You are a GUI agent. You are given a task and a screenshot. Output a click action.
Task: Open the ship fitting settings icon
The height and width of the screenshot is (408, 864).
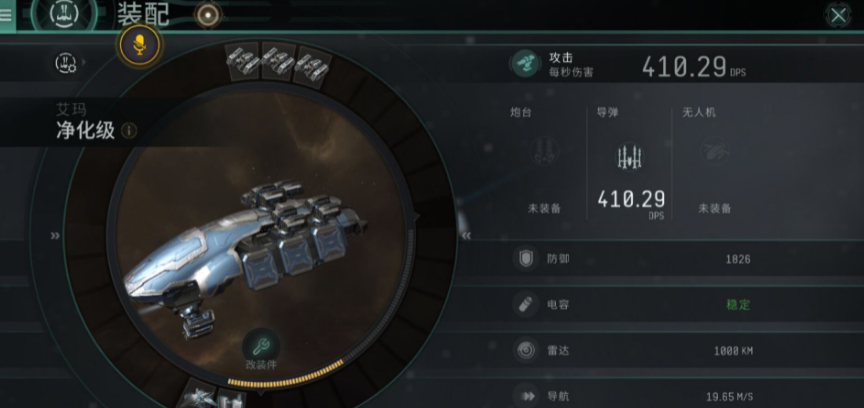(x=66, y=62)
